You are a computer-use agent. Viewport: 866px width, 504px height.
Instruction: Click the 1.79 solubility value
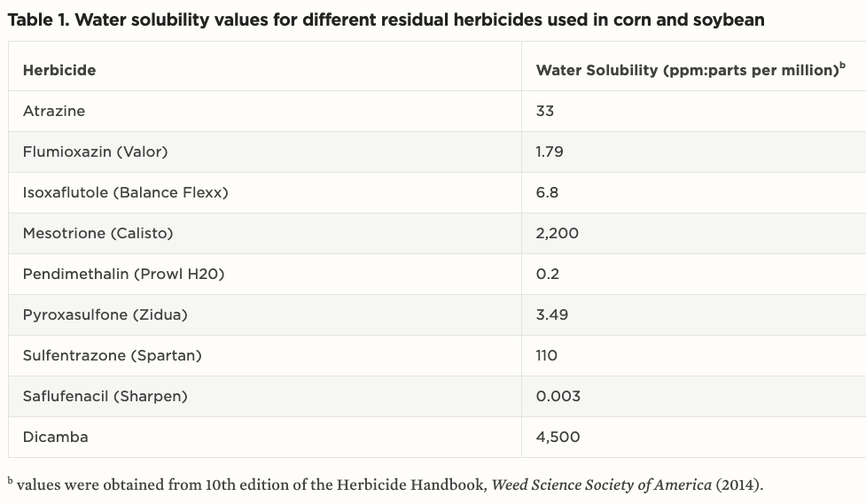[550, 151]
